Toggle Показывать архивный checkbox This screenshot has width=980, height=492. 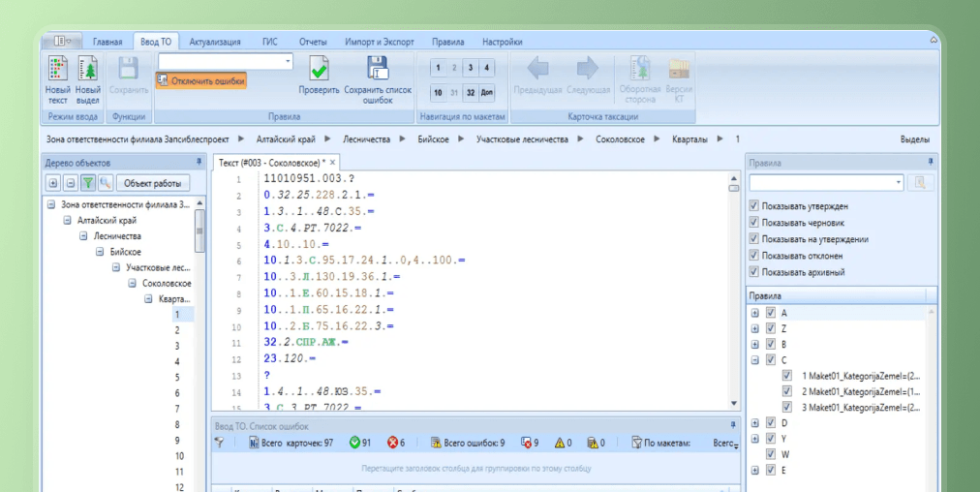[x=754, y=272]
